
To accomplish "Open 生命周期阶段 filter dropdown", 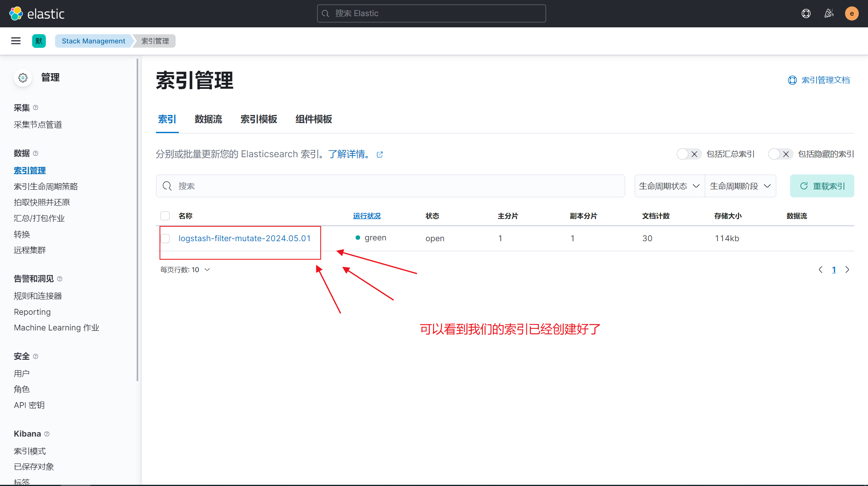I will pyautogui.click(x=740, y=186).
